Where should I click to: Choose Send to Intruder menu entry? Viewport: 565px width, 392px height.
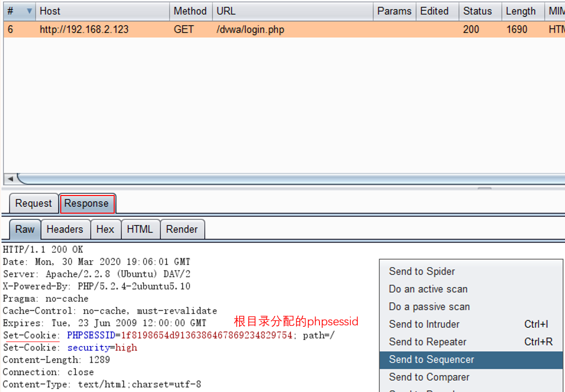click(x=424, y=324)
